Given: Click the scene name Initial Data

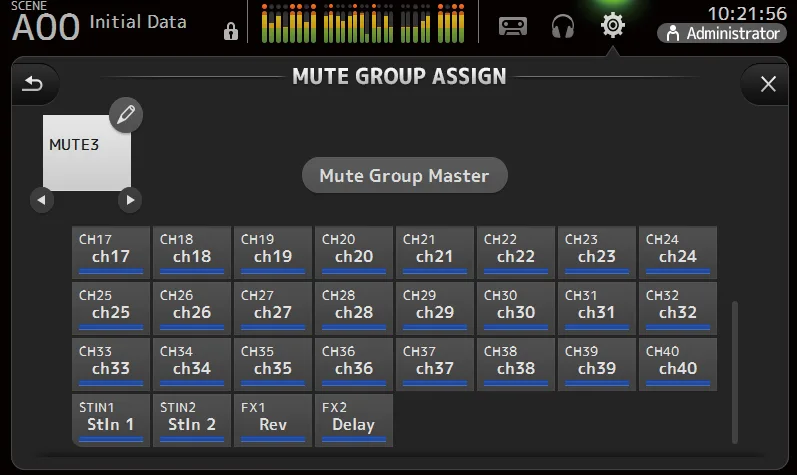Looking at the screenshot, I should coord(138,22).
